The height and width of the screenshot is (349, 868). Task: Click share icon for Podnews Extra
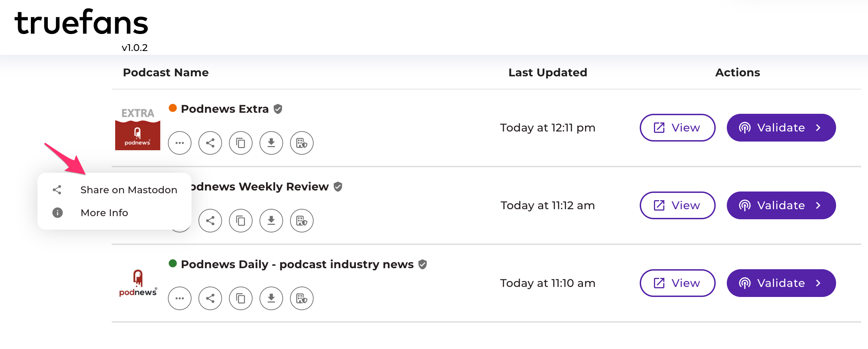coord(210,143)
